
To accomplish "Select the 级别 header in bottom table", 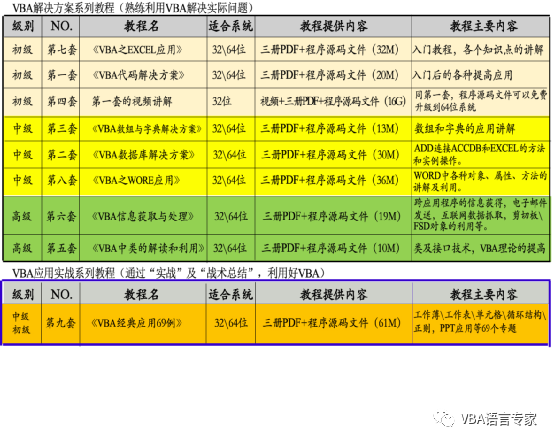I will click(x=23, y=294).
